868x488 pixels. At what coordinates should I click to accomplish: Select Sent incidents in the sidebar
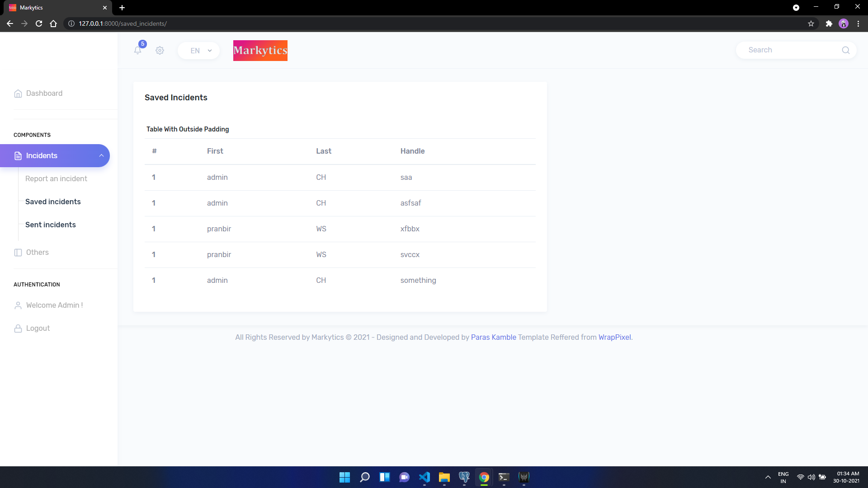(51, 225)
